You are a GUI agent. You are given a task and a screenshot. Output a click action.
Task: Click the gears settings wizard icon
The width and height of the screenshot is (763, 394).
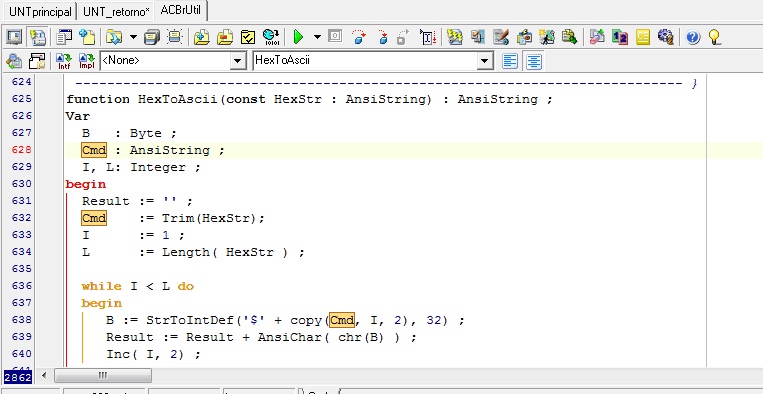[x=666, y=37]
